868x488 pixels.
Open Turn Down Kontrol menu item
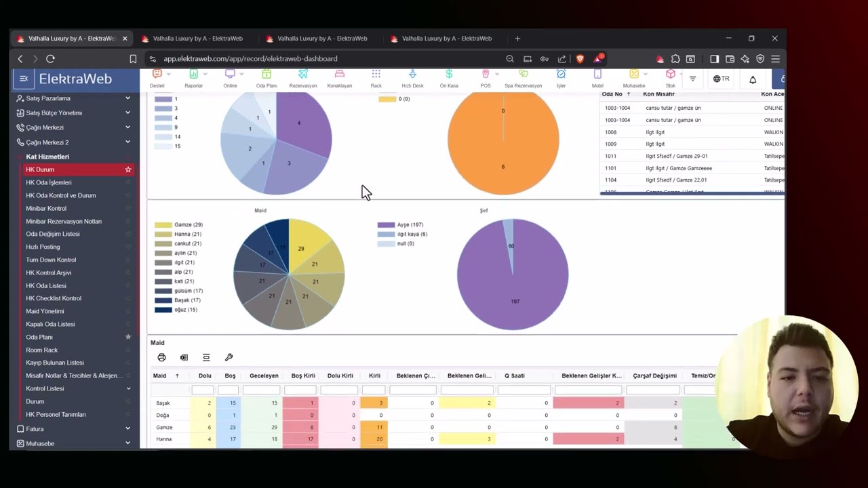click(51, 260)
